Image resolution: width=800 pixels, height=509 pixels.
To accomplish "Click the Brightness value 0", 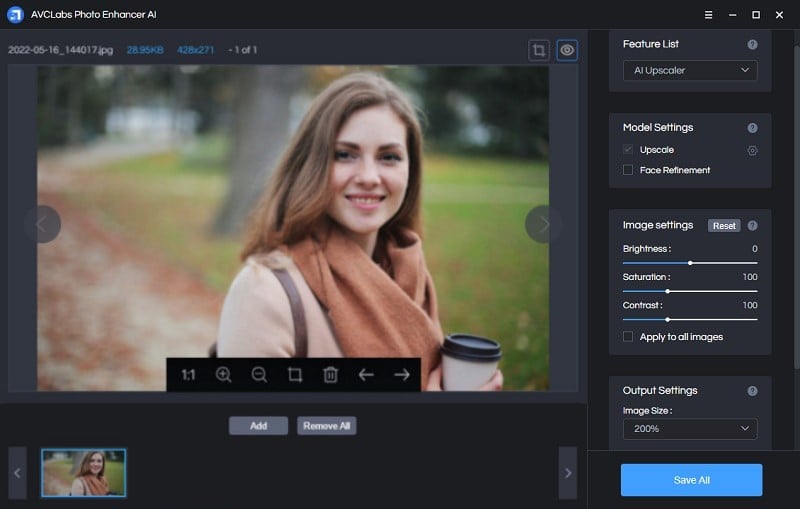I will (x=755, y=249).
